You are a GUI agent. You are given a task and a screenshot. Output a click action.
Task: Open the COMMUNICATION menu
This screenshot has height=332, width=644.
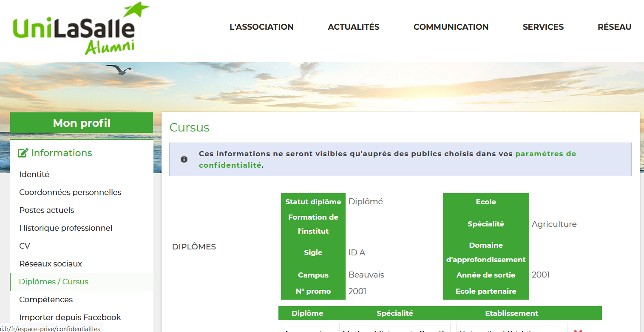[451, 27]
